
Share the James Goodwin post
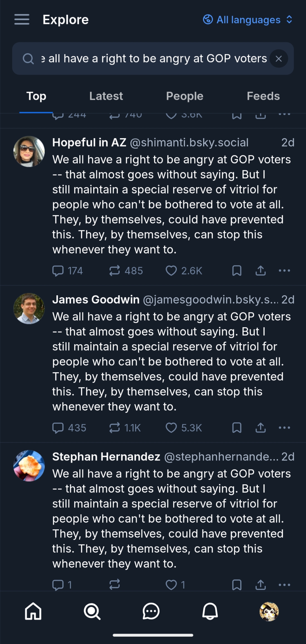click(x=261, y=428)
